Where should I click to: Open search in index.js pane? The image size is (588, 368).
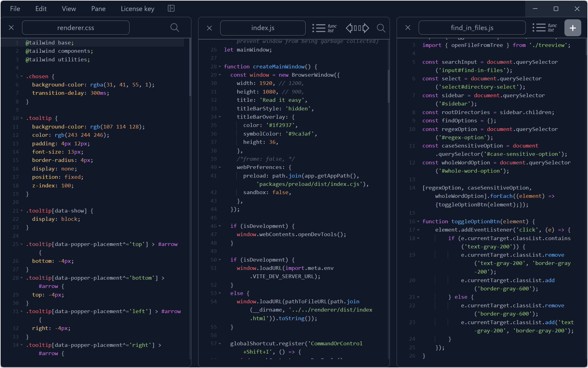pyautogui.click(x=381, y=28)
